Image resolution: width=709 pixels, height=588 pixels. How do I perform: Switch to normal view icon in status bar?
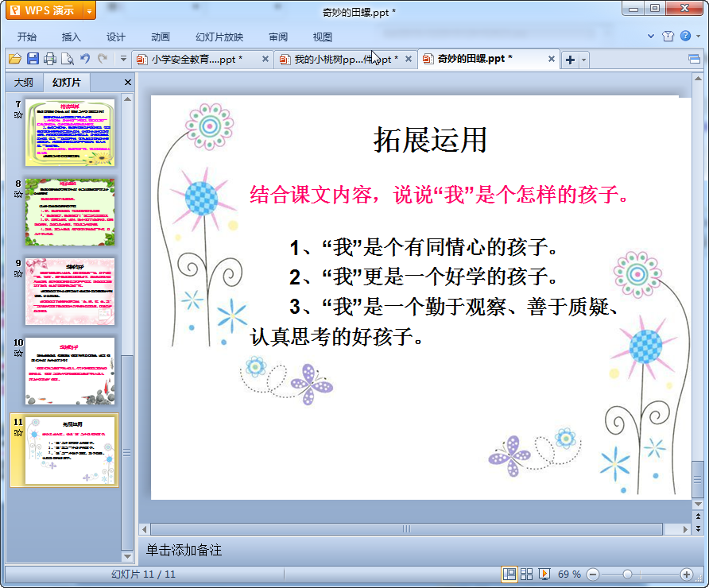click(x=509, y=574)
